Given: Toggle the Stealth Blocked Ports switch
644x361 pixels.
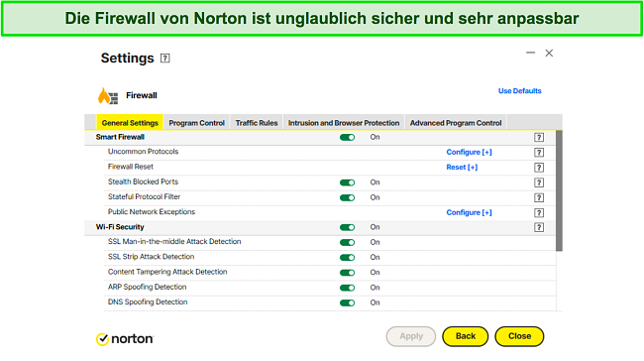Looking at the screenshot, I should coord(347,182).
